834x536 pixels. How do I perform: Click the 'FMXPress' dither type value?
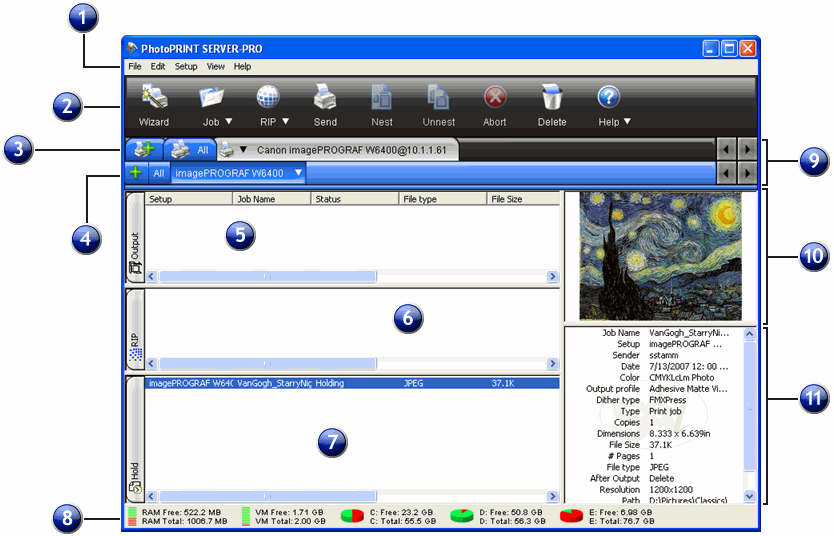pos(668,400)
